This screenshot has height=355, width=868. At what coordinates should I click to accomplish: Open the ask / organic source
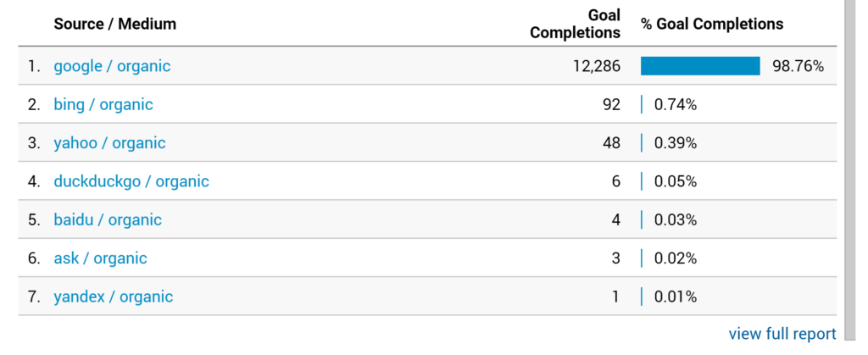100,258
